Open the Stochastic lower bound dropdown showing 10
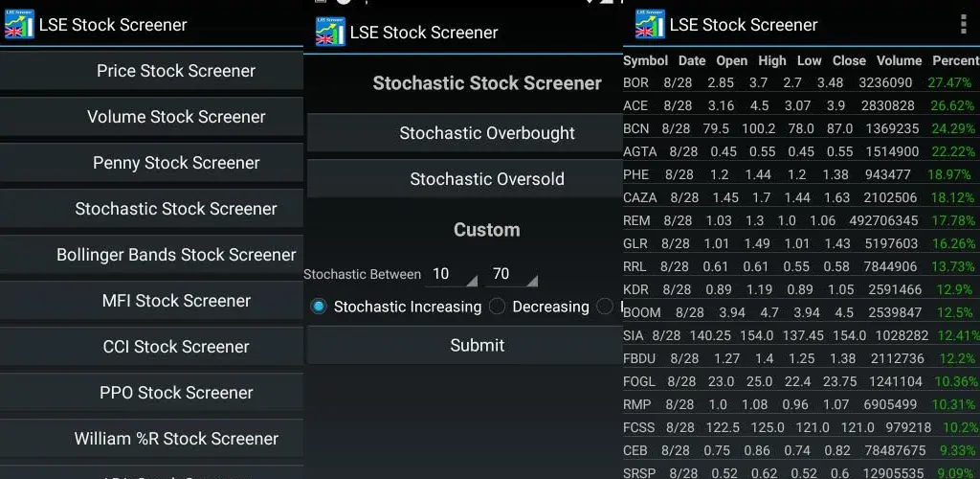 pyautogui.click(x=452, y=274)
